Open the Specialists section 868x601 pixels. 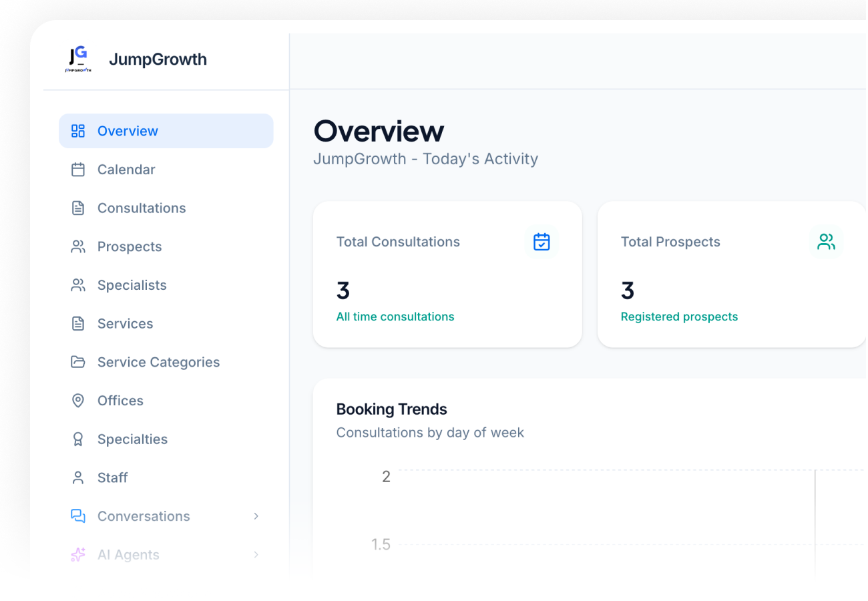pyautogui.click(x=132, y=285)
